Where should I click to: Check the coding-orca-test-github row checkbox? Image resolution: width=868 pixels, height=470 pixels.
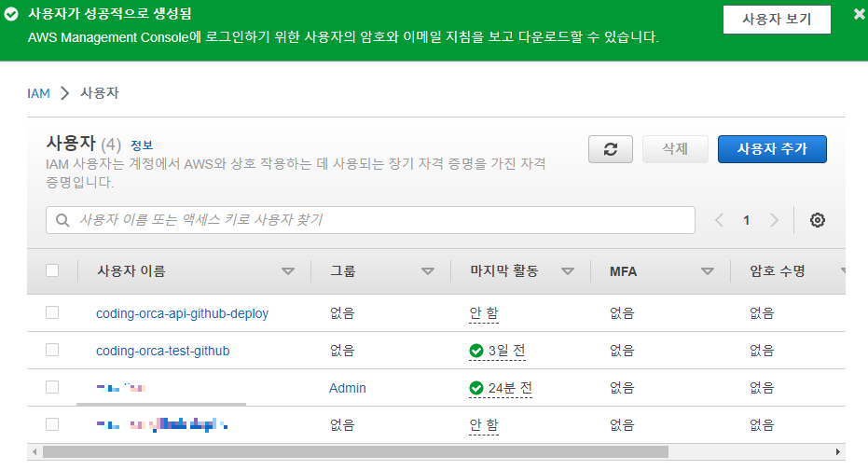(52, 350)
